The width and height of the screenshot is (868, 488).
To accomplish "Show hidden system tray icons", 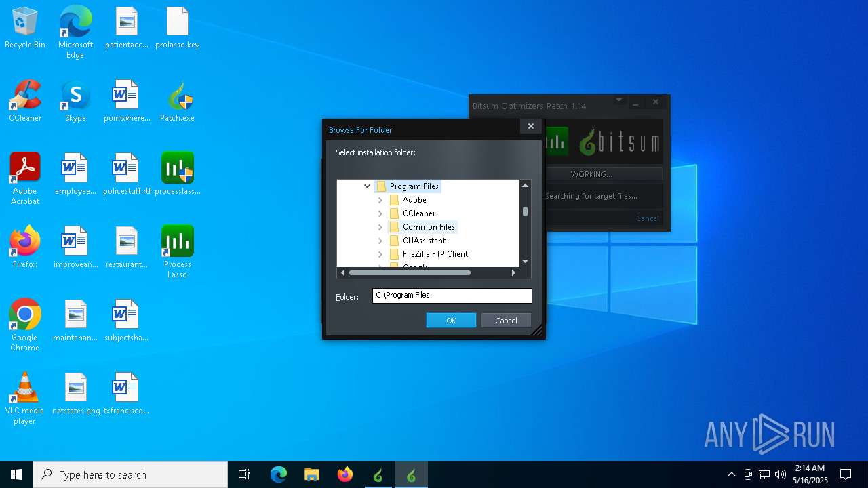I will [x=731, y=474].
